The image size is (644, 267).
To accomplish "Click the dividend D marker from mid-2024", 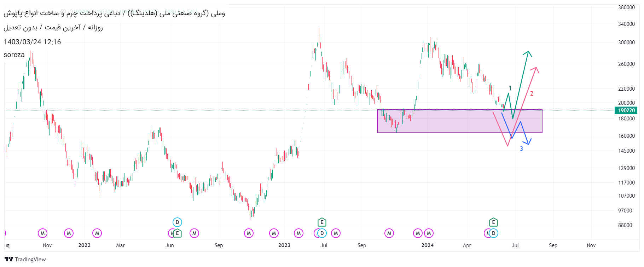I will click(x=493, y=233).
